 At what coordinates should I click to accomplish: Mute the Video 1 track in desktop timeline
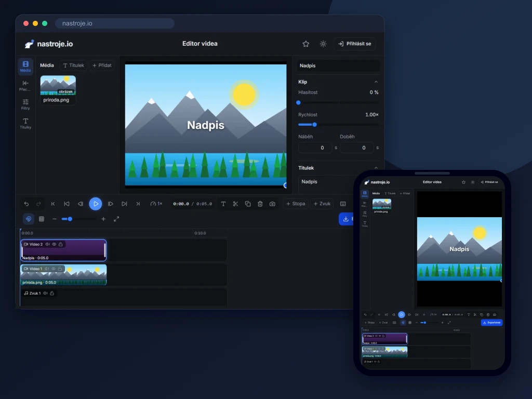click(x=47, y=269)
